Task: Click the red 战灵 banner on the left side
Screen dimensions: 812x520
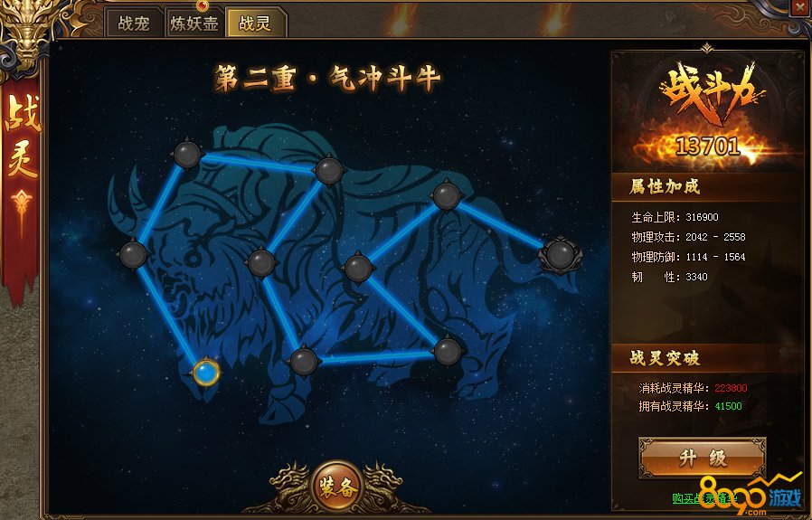Action: pos(22,186)
